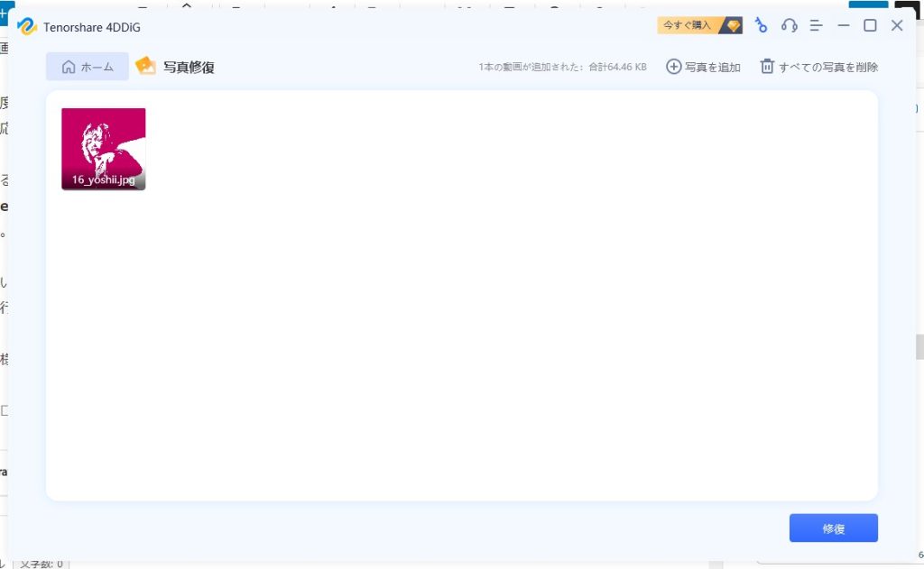
Task: Click the key icon to register license
Action: coord(761,25)
